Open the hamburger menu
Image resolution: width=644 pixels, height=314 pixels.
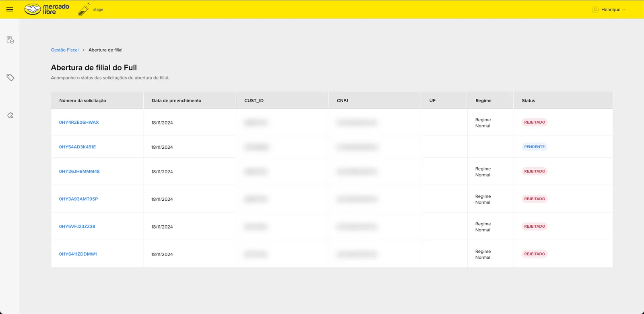point(10,9)
